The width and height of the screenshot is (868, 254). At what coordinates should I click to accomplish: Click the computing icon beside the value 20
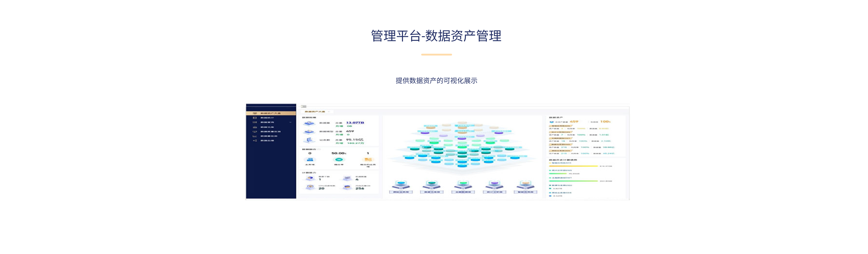(310, 187)
